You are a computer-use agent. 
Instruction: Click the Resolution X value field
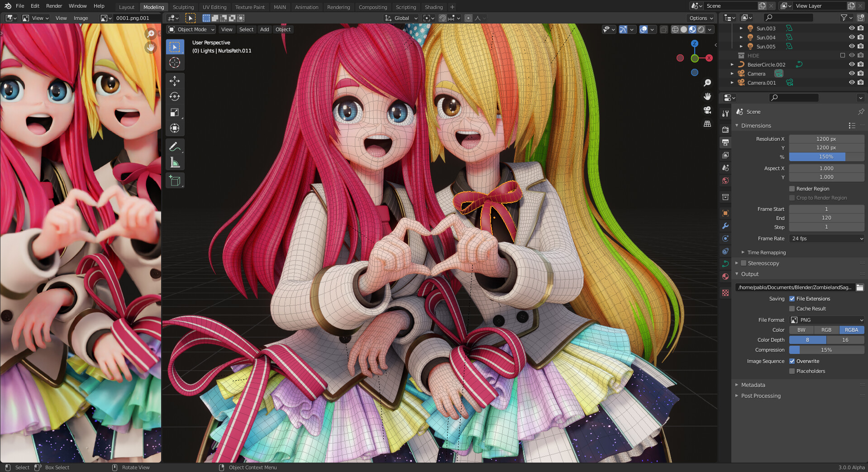827,139
